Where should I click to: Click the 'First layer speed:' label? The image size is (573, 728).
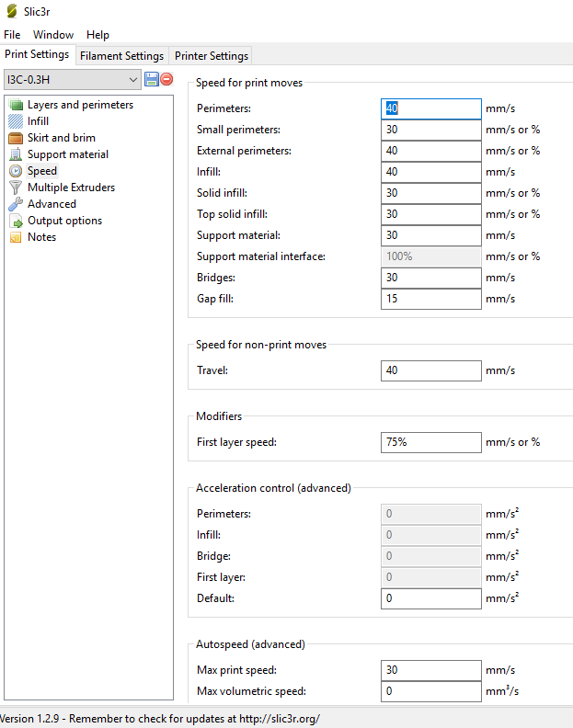tap(236, 442)
